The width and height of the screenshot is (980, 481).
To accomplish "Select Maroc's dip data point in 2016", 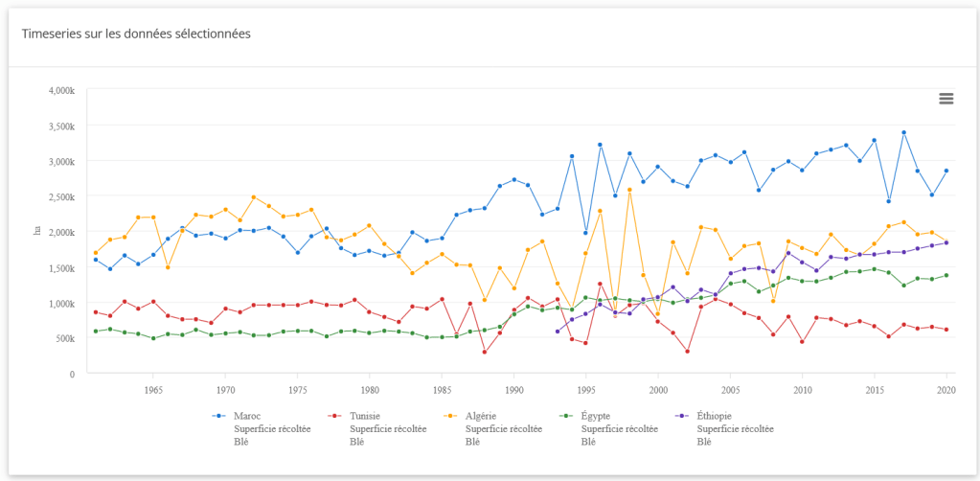I will point(889,201).
